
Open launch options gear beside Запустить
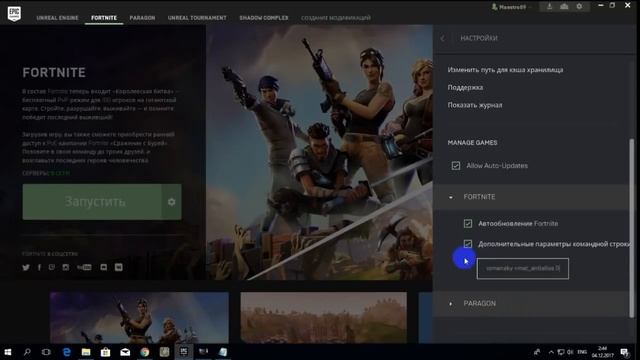tap(171, 202)
